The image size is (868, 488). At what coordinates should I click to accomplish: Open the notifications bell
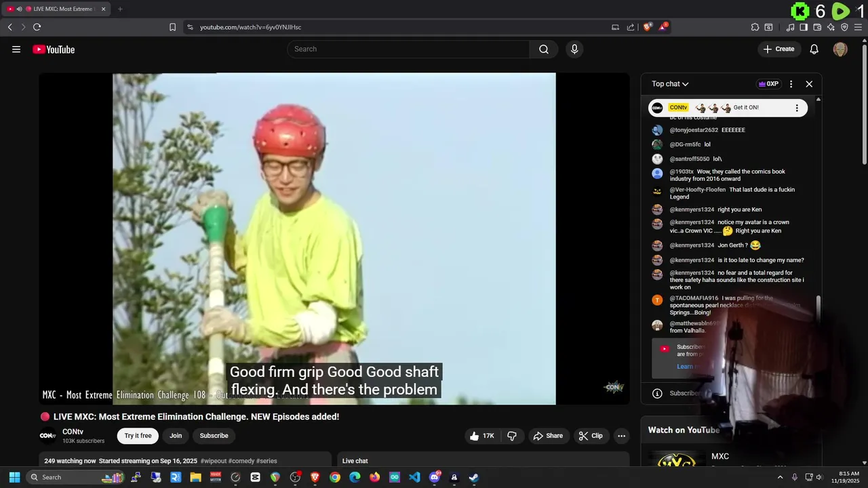[814, 49]
